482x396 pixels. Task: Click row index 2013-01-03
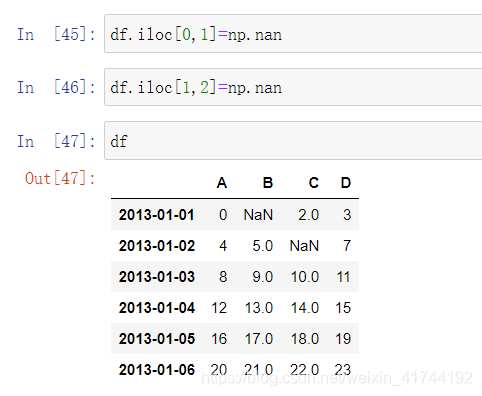click(157, 277)
